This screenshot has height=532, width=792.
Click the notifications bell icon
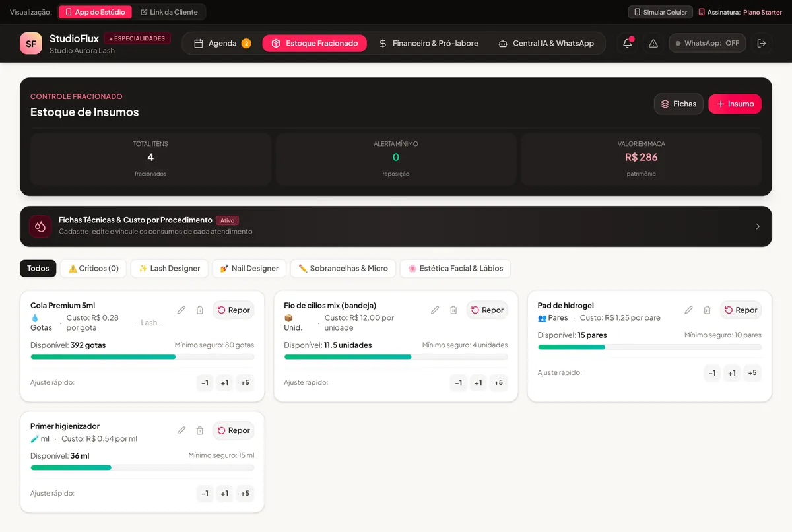628,43
